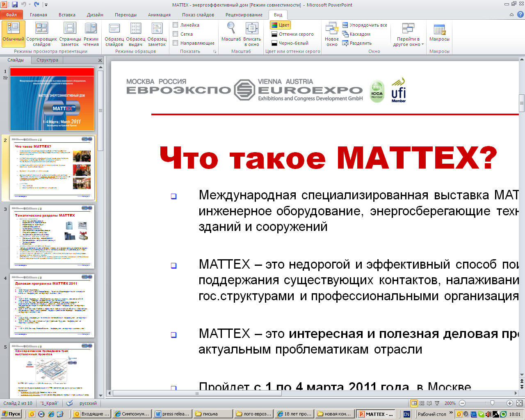Click the Redo icon in quick access toolbar
The width and height of the screenshot is (525, 420).
[x=37, y=5]
